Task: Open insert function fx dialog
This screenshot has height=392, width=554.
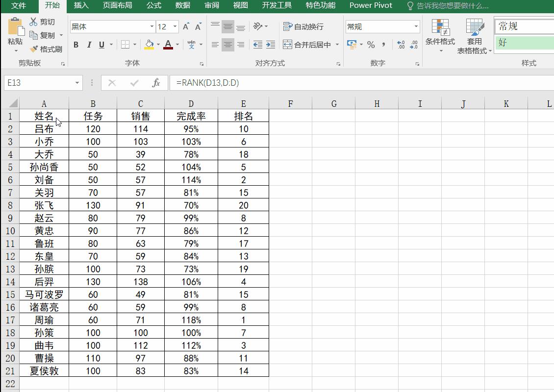Action: pyautogui.click(x=156, y=83)
